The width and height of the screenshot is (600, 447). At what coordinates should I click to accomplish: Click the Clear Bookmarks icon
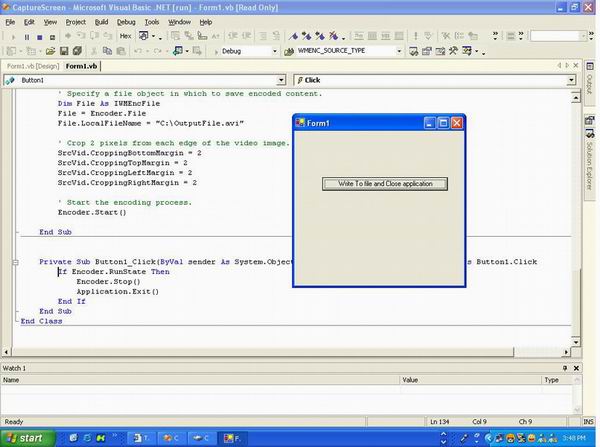(x=333, y=36)
